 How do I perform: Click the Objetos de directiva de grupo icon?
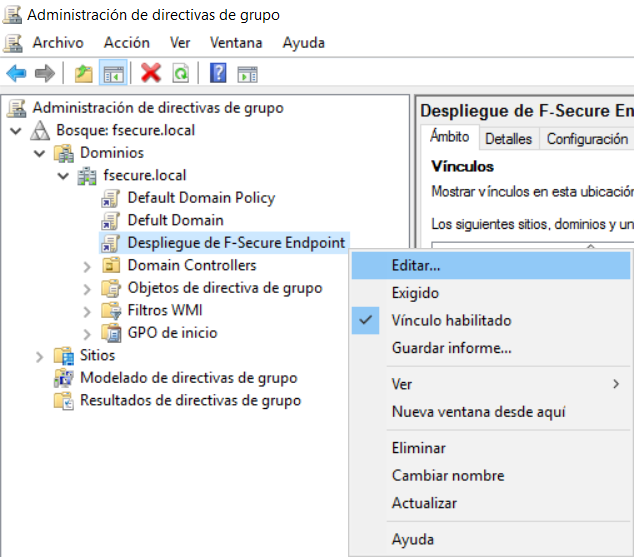111,288
